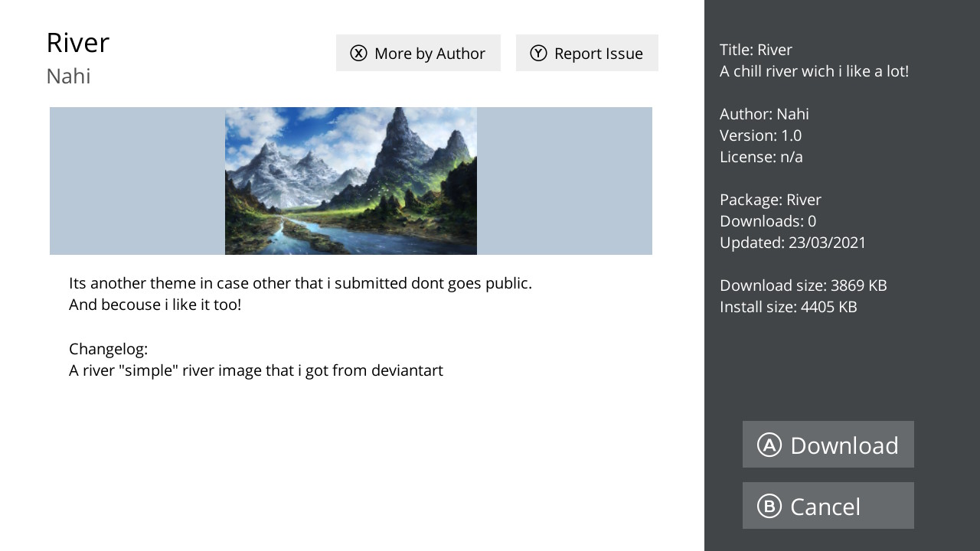Click the Download button

[828, 445]
